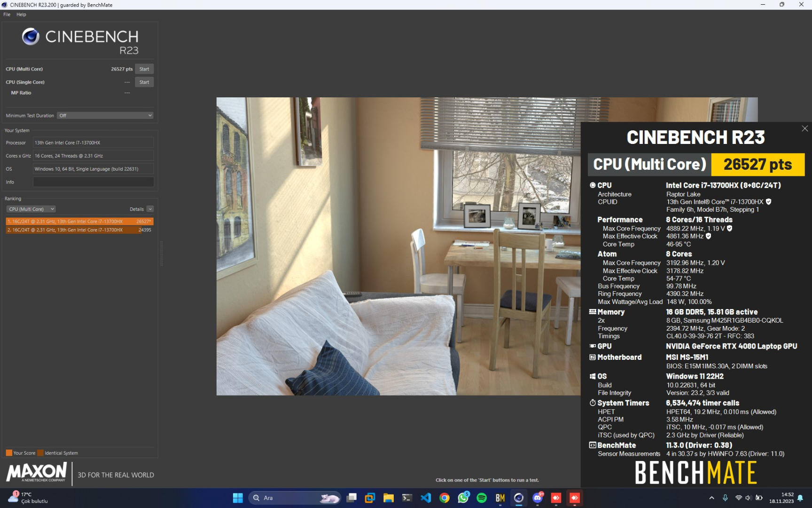Click the Cinebench app icon in the title bar
The height and width of the screenshot is (508, 812).
[5, 5]
